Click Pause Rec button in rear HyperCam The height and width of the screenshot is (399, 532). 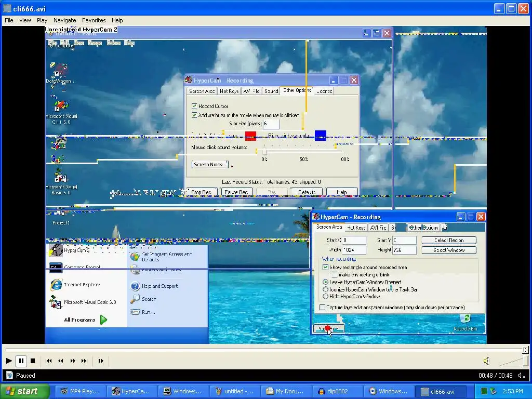(236, 192)
